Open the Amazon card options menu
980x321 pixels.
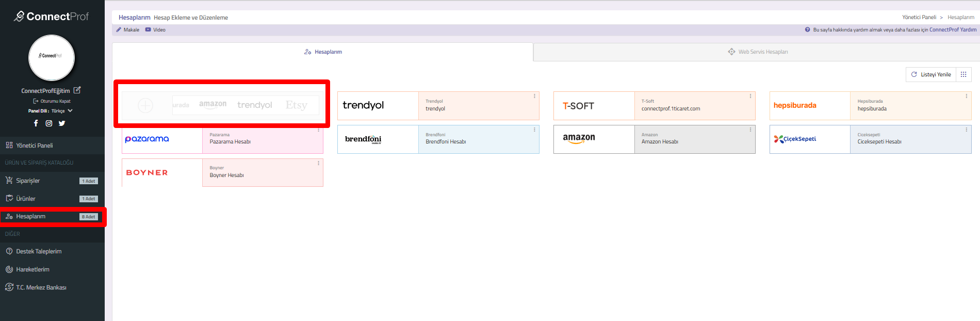[x=750, y=130]
